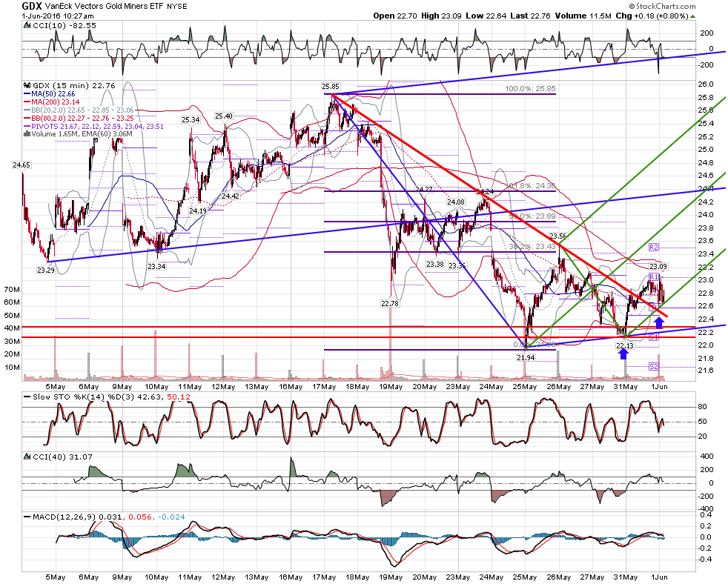Screen dimensions: 728x587
Task: Click the 21.94 low price label
Action: (526, 357)
